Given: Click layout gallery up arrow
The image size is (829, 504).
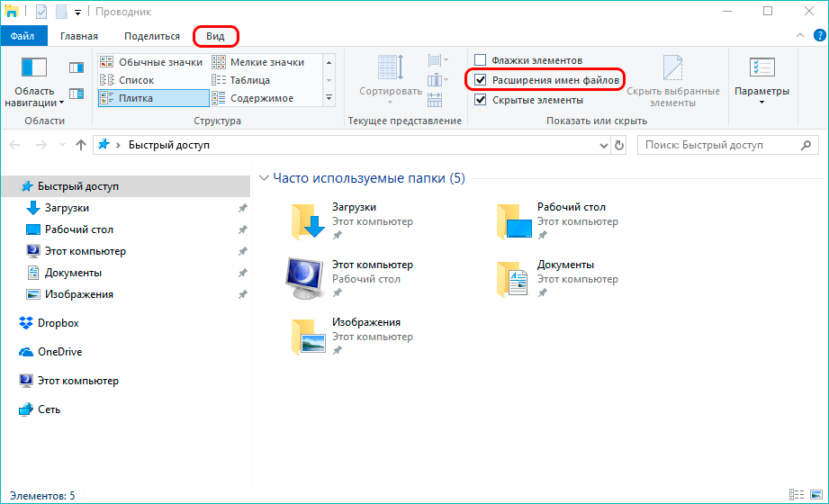Looking at the screenshot, I should tap(329, 62).
